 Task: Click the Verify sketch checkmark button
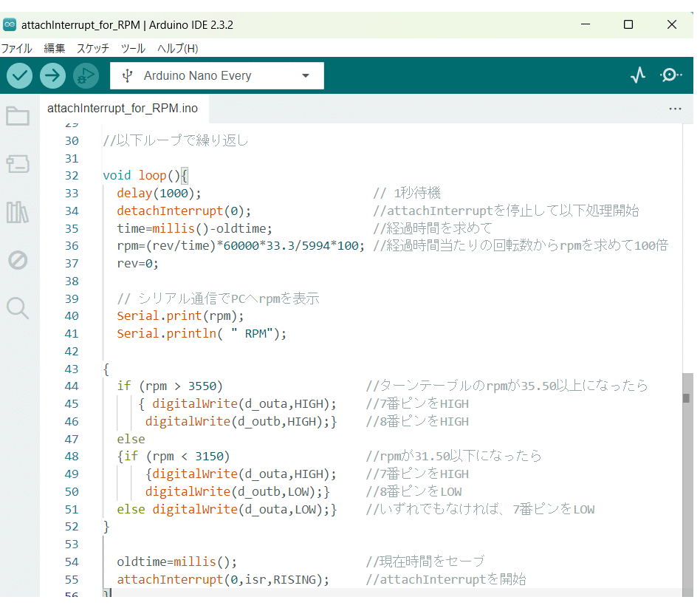coord(19,75)
